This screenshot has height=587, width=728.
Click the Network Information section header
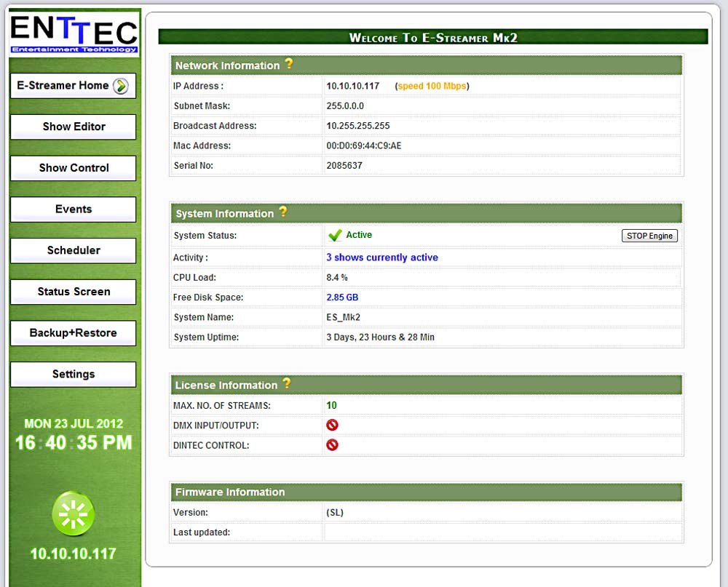coord(426,65)
